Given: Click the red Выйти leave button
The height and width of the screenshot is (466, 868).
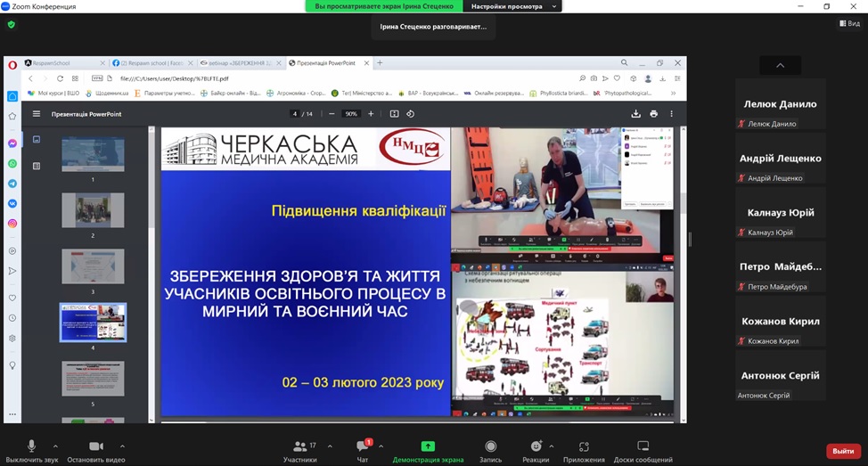Looking at the screenshot, I should pyautogui.click(x=842, y=451).
